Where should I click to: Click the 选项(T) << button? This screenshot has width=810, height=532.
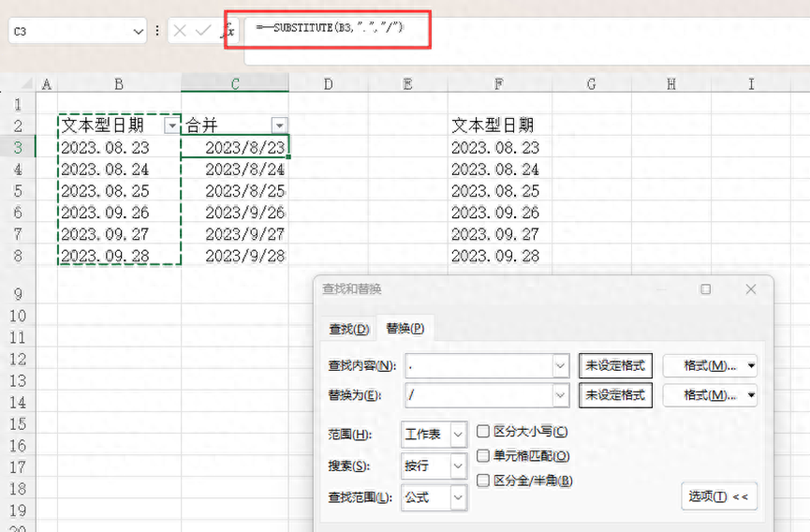tap(719, 496)
